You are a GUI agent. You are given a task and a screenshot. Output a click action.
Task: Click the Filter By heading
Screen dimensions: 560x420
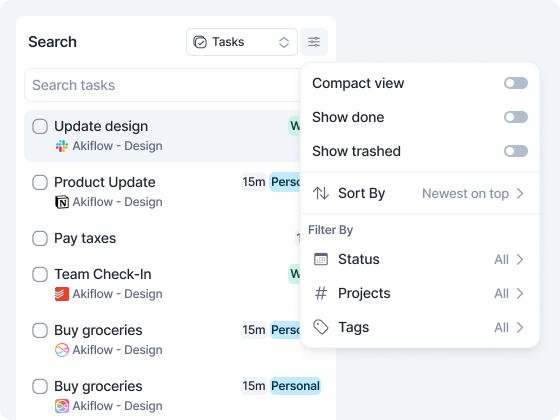point(331,230)
